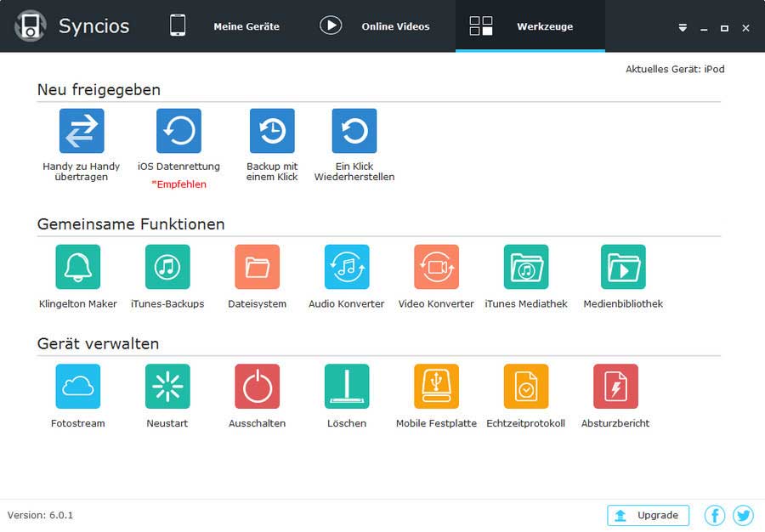Launch the Video Konverter
This screenshot has height=532, width=765.
pyautogui.click(x=437, y=267)
